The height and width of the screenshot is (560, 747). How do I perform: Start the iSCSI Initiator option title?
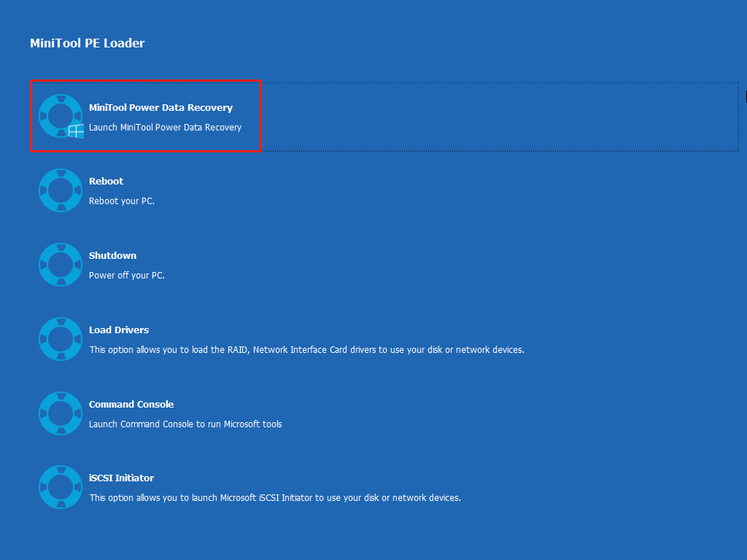pos(121,478)
